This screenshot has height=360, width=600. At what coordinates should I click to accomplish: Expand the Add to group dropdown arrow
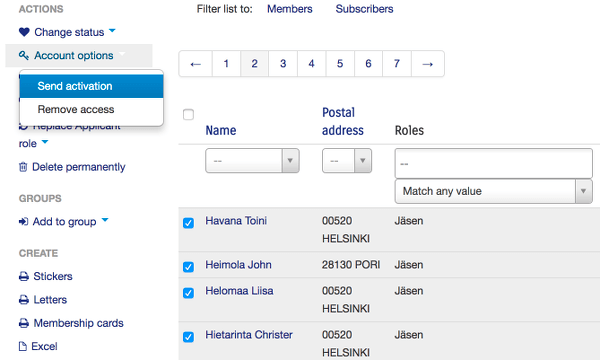105,220
